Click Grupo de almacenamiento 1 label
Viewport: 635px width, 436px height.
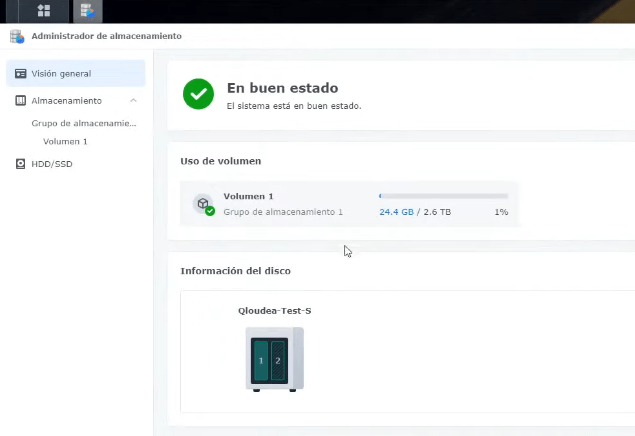pyautogui.click(x=283, y=212)
